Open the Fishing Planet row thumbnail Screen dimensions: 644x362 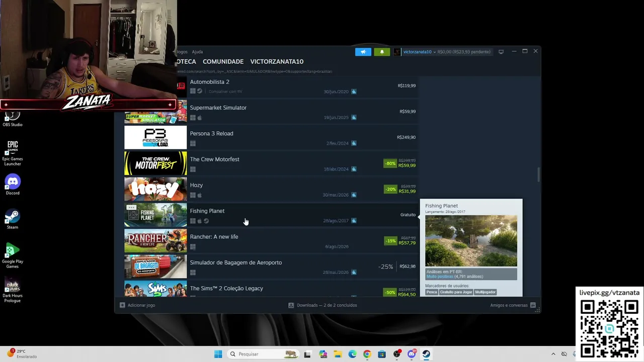point(155,215)
